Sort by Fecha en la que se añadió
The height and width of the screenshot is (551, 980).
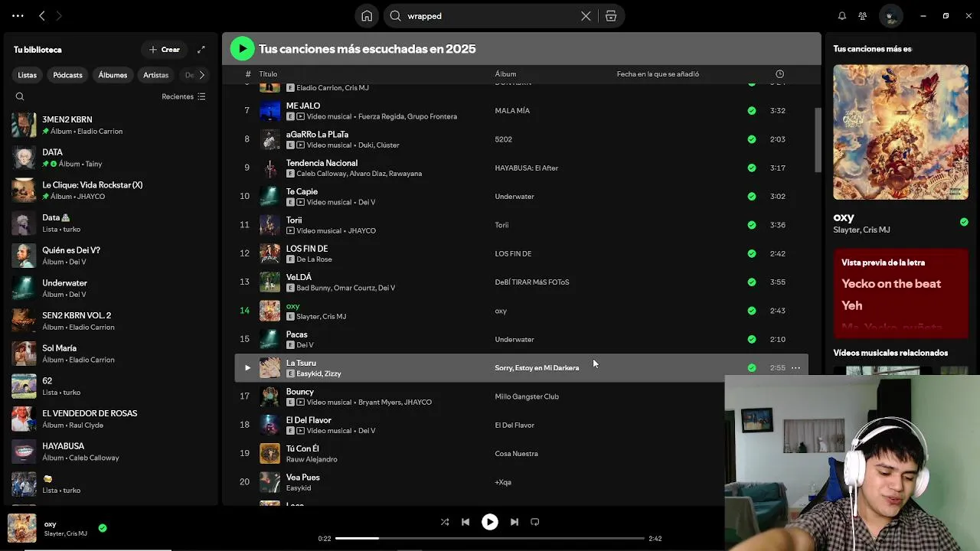tap(658, 74)
